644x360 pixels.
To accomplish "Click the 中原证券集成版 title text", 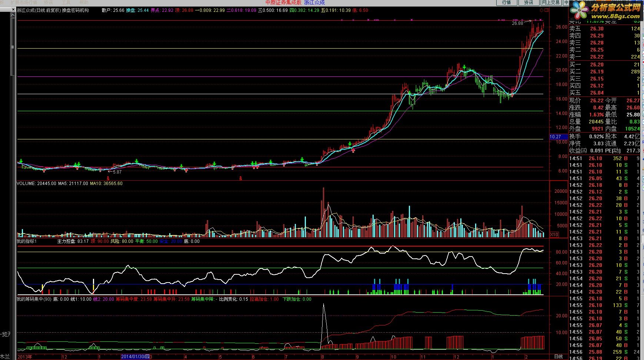I will click(284, 3).
